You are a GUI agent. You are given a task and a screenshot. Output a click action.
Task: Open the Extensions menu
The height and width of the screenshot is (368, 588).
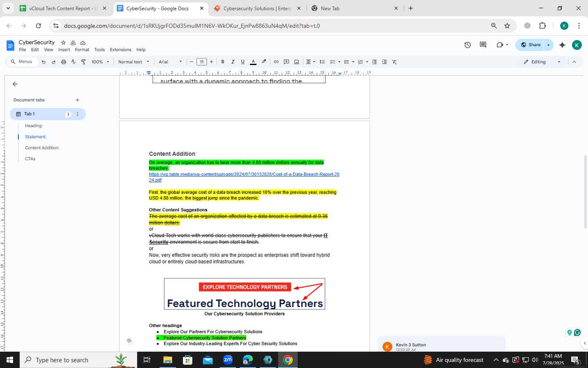tap(120, 49)
